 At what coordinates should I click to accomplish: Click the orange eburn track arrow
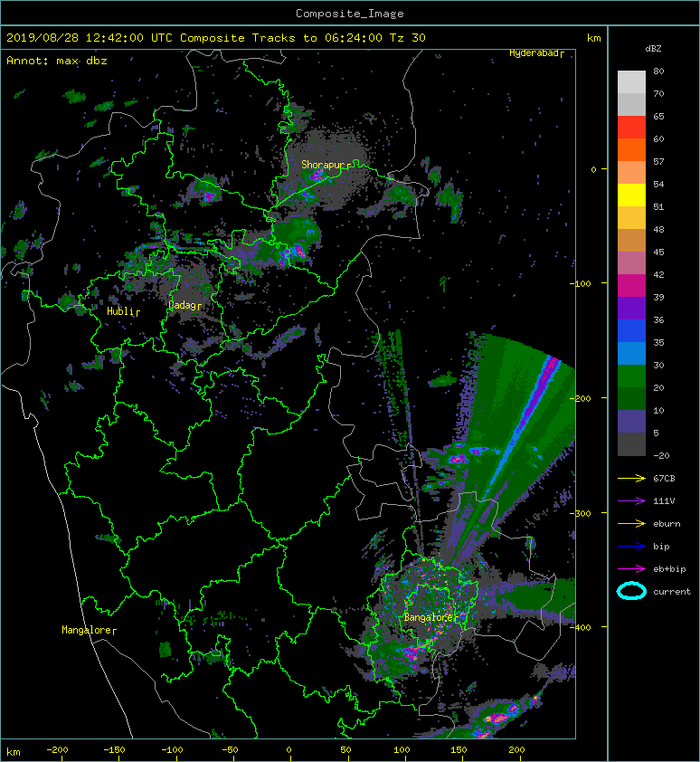tap(631, 524)
